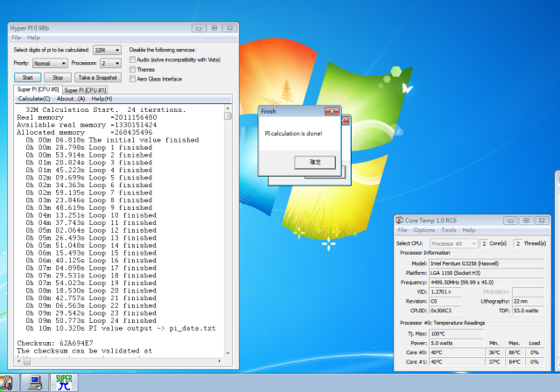560x392 pixels.
Task: Open Hyper PI Help menu
Action: 33,38
